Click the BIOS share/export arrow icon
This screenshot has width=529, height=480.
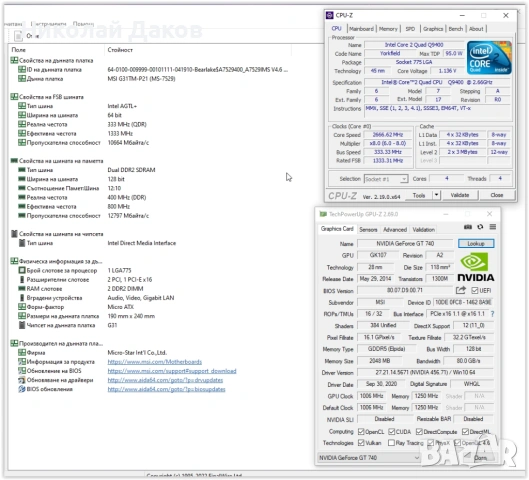click(461, 290)
